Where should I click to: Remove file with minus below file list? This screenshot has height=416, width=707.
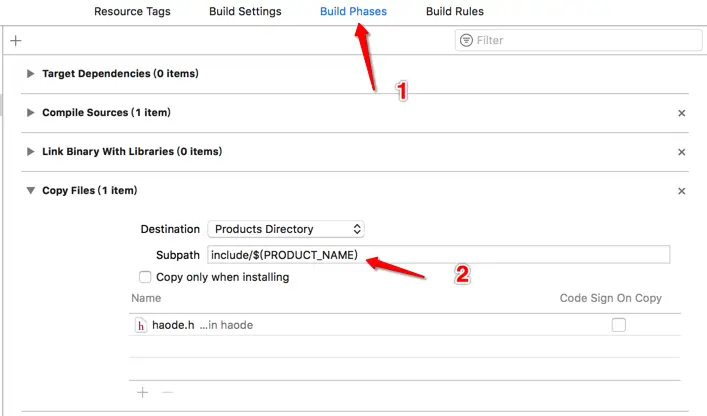tap(167, 393)
